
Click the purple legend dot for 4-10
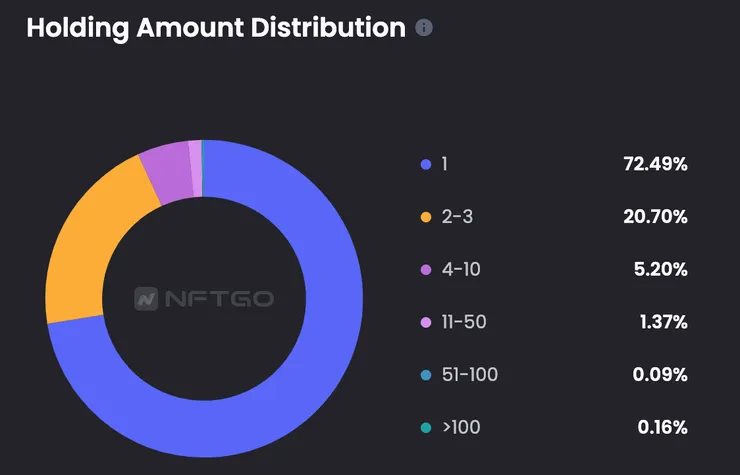coord(427,270)
